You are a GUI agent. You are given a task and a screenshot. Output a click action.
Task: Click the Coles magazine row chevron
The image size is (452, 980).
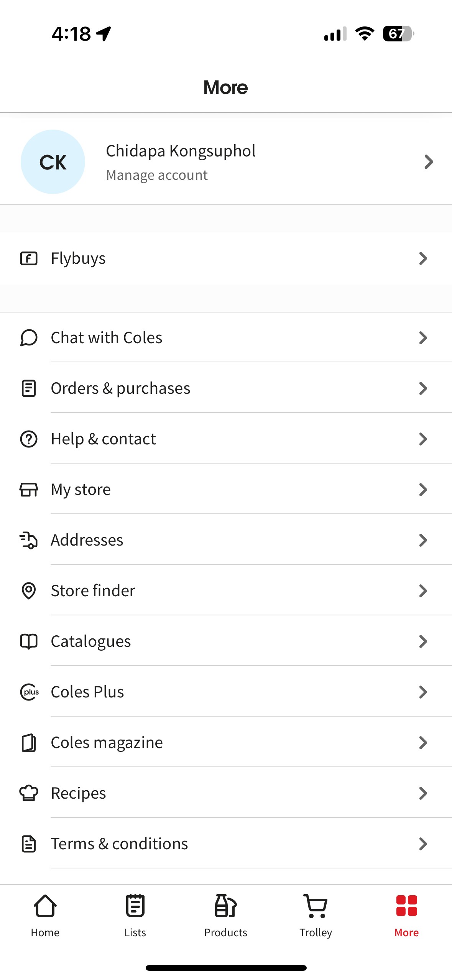click(423, 743)
